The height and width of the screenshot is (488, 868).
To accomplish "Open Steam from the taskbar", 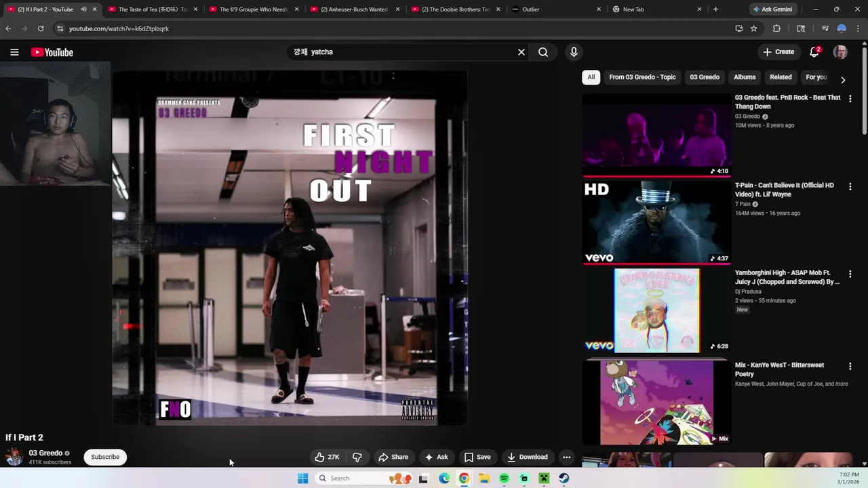I will point(564,479).
